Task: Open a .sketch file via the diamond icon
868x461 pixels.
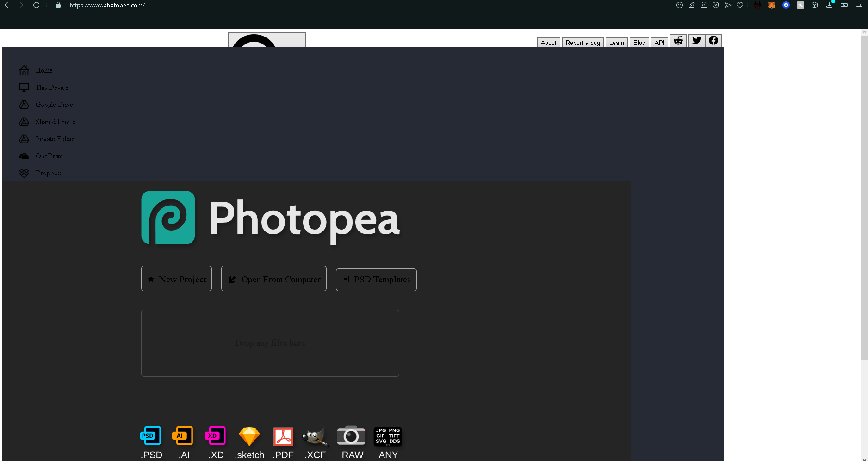Action: click(x=249, y=436)
